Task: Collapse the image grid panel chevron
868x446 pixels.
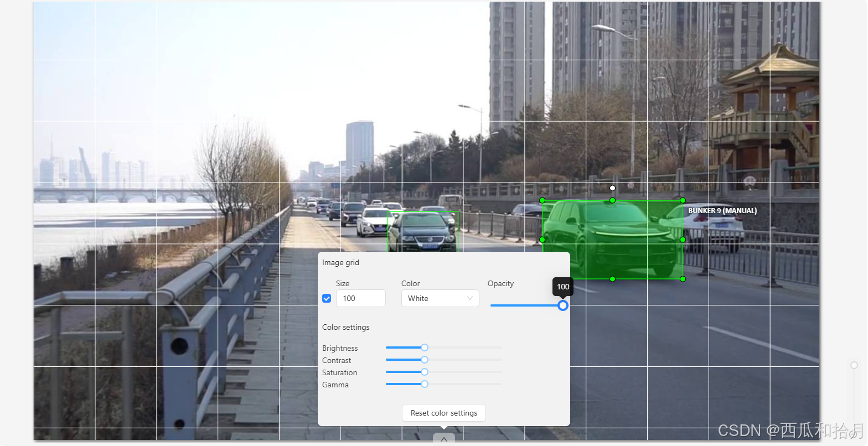Action: 443,439
